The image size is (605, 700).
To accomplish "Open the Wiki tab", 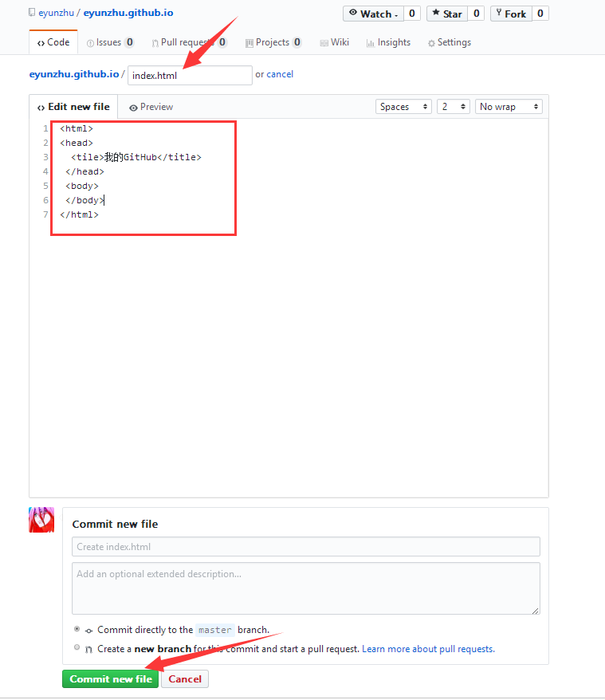I will pyautogui.click(x=335, y=42).
